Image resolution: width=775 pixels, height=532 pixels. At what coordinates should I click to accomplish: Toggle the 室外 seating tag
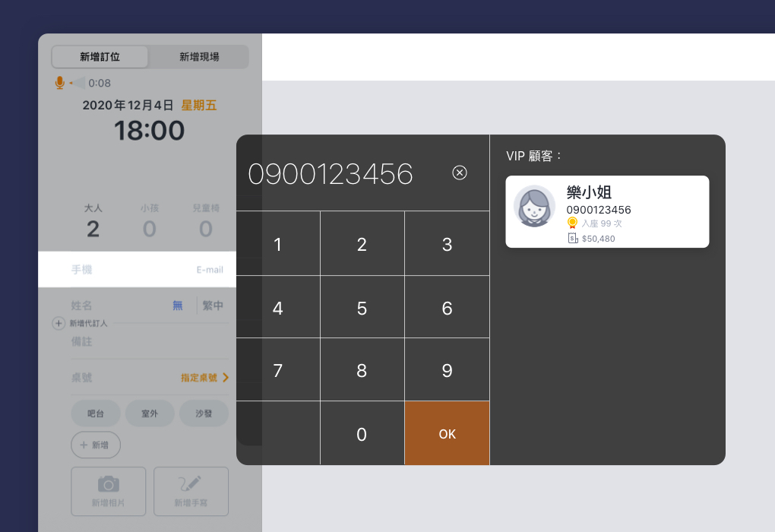(x=150, y=413)
